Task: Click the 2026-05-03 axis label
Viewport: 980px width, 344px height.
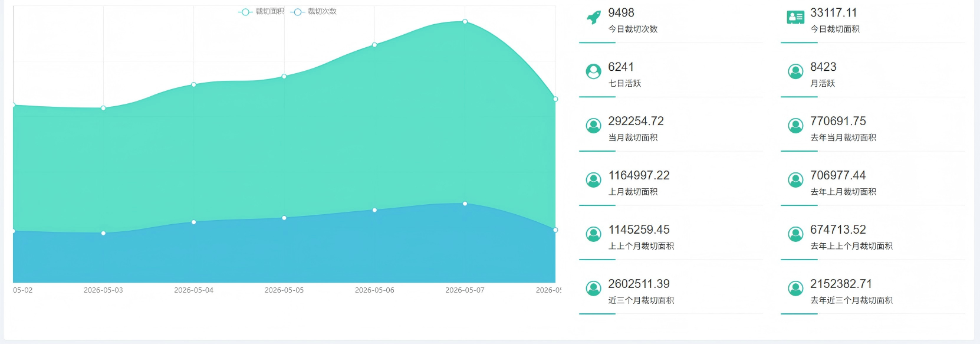Action: (103, 290)
